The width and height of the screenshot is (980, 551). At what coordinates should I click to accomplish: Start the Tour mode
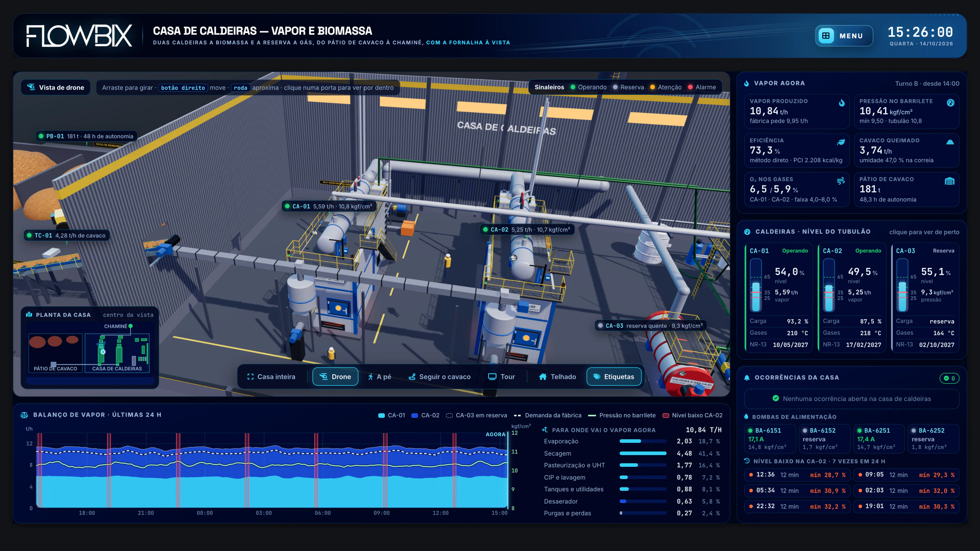501,377
